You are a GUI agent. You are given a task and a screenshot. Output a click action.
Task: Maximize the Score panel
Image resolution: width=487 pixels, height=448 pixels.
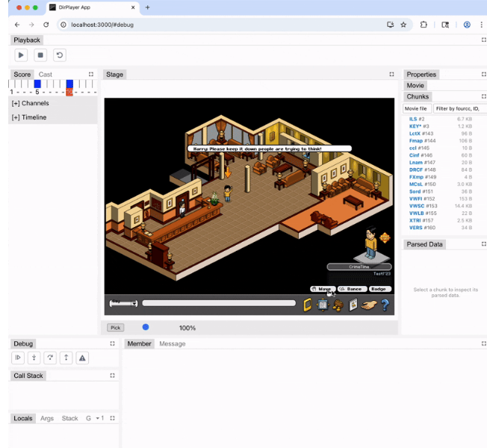coord(91,74)
